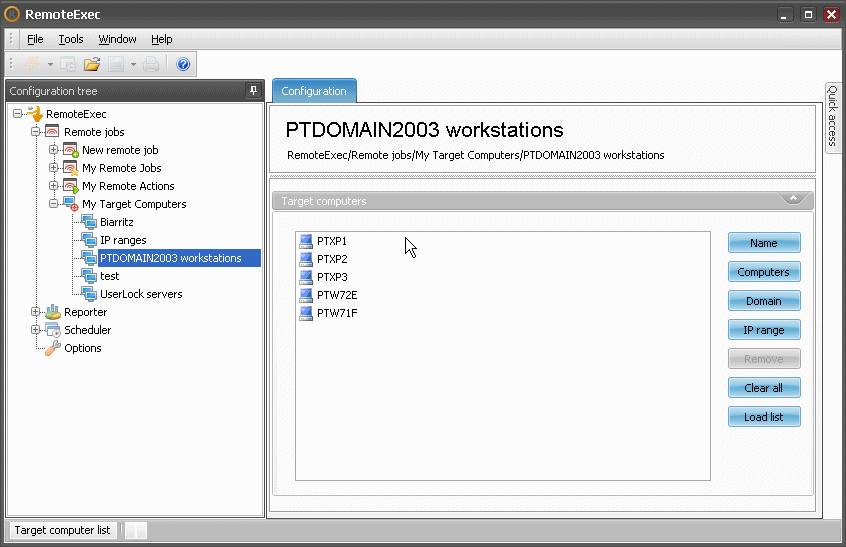Click the Load list button
Image resolution: width=846 pixels, height=547 pixels.
tap(764, 417)
